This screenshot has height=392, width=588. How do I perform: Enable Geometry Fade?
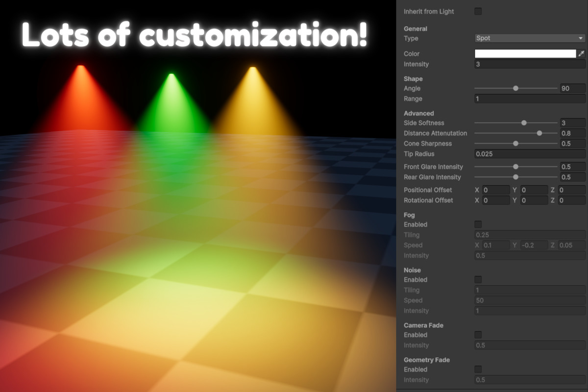478,369
